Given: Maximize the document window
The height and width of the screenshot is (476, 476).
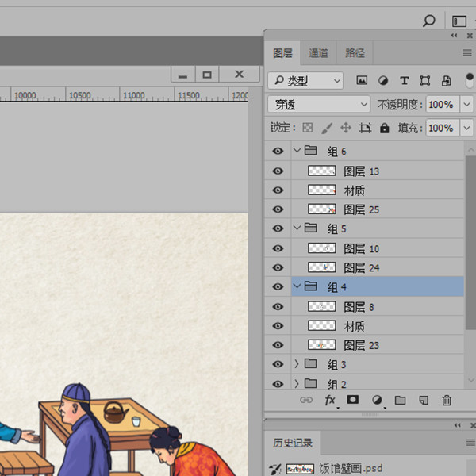Looking at the screenshot, I should pos(207,75).
